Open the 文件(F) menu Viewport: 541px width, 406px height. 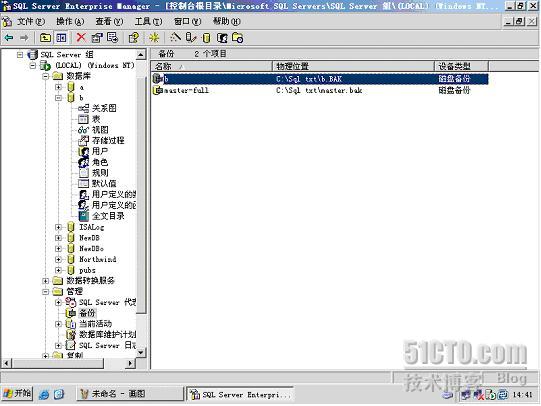pyautogui.click(x=30, y=21)
